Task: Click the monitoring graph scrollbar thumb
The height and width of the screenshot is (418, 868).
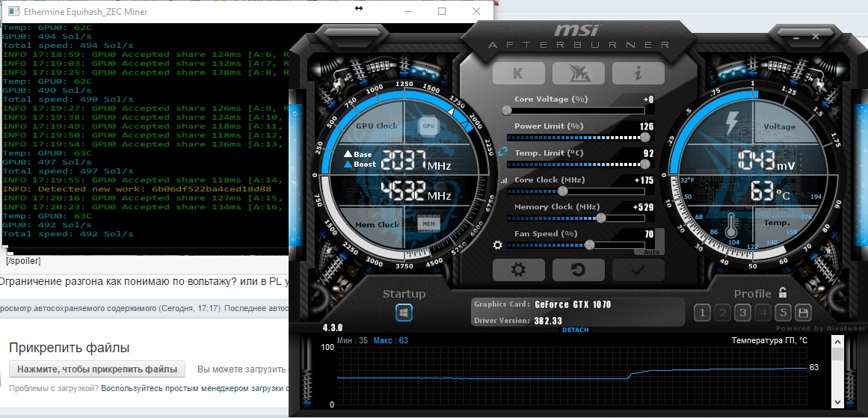Action: click(837, 354)
